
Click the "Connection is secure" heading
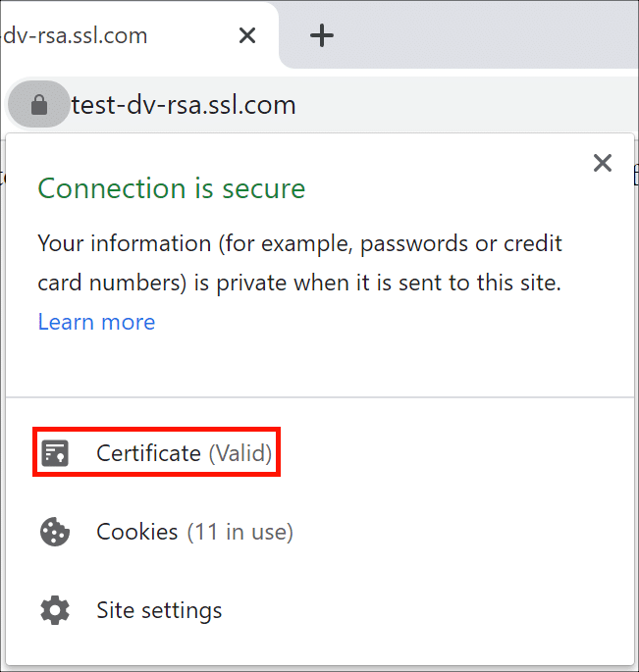(x=172, y=188)
